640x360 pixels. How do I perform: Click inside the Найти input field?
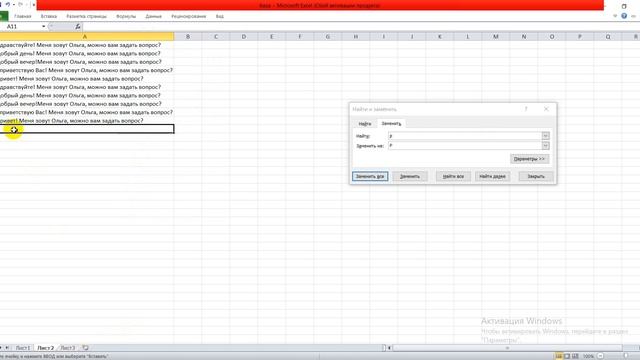(465, 136)
